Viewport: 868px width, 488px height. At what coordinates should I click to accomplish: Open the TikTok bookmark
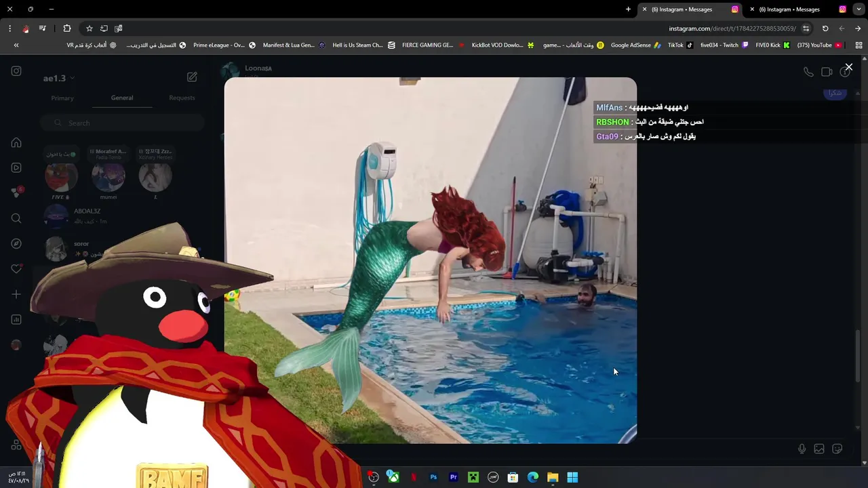680,45
